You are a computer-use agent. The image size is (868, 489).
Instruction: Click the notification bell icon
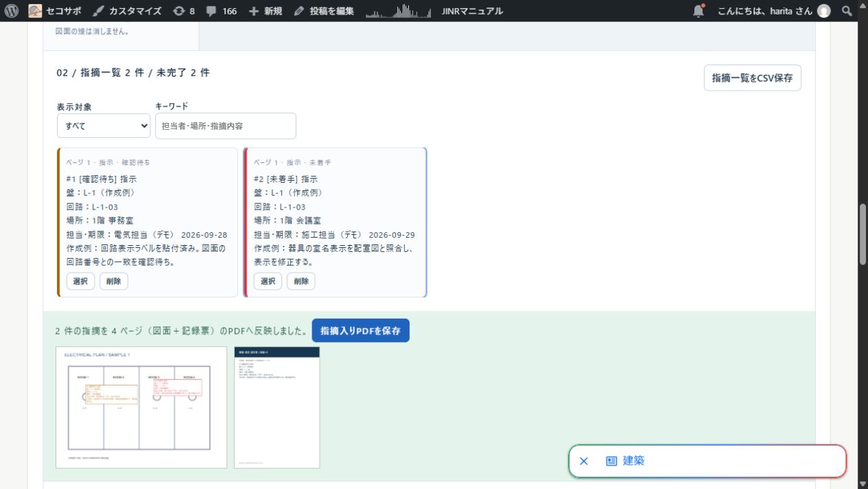click(x=699, y=10)
